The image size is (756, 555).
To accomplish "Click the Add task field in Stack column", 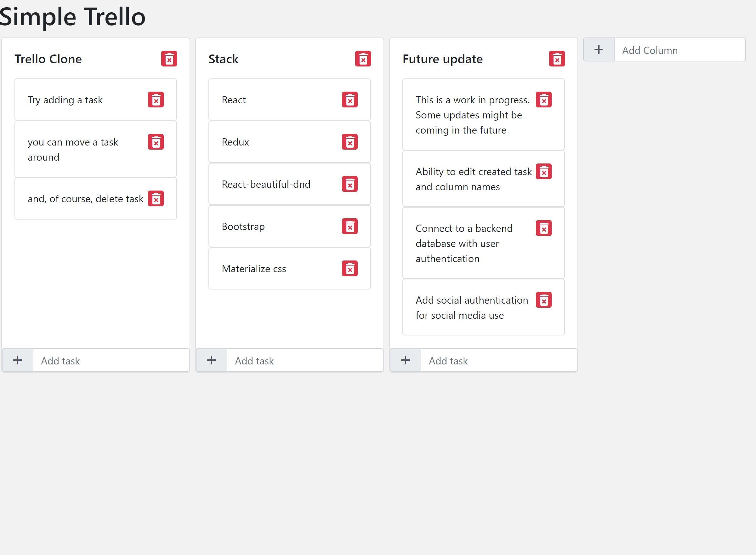I will pyautogui.click(x=304, y=360).
